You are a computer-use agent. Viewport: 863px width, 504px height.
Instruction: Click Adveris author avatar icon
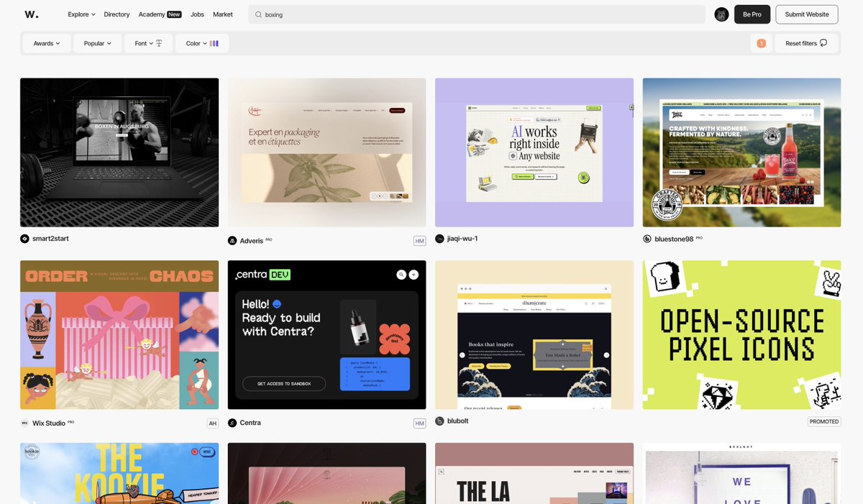pos(232,240)
